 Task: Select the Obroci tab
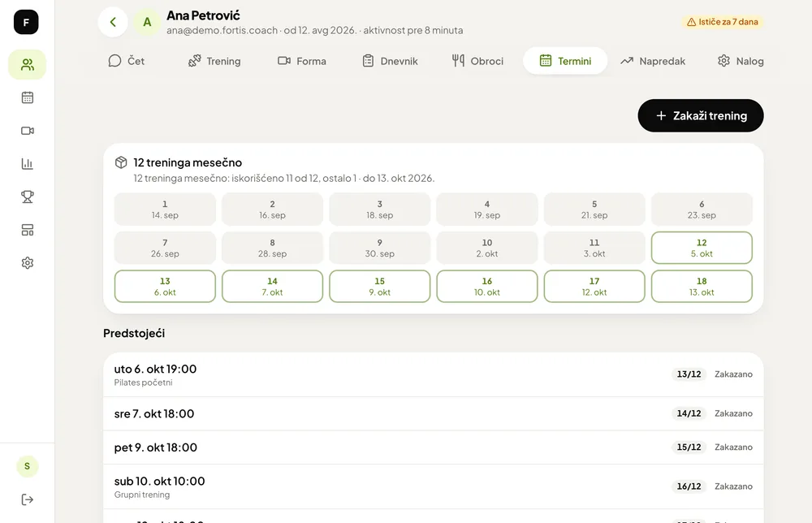coord(477,61)
